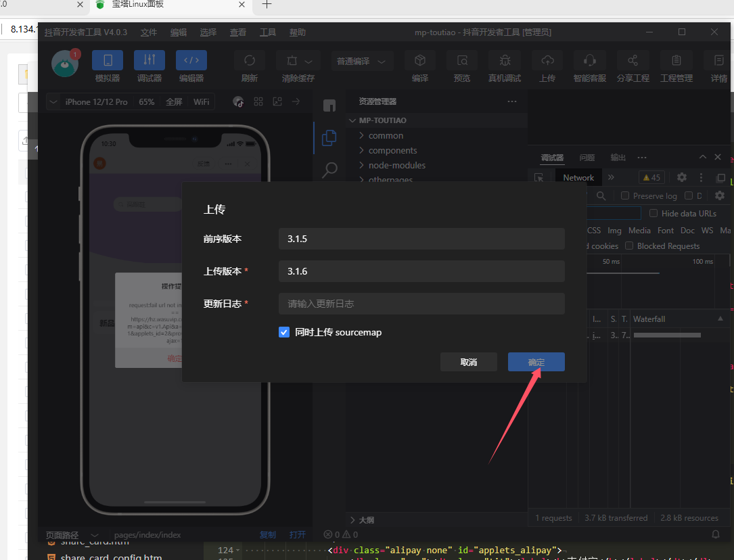
Task: Click the 刷新 refresh icon
Action: [x=250, y=60]
